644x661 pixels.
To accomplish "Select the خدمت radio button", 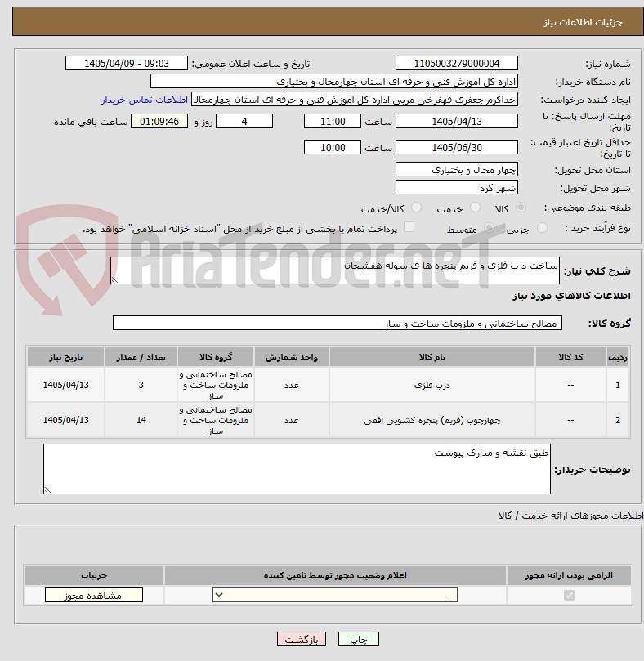I will (476, 208).
